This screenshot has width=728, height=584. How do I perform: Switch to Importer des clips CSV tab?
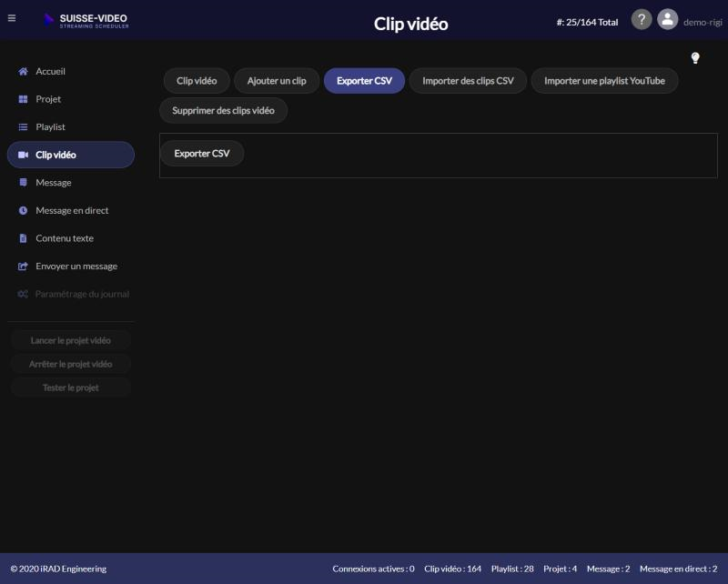pyautogui.click(x=468, y=81)
